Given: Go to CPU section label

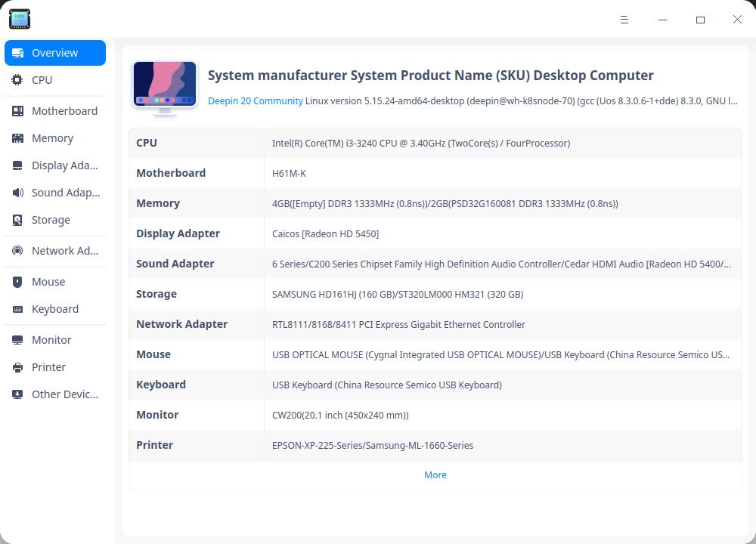Looking at the screenshot, I should tap(42, 80).
